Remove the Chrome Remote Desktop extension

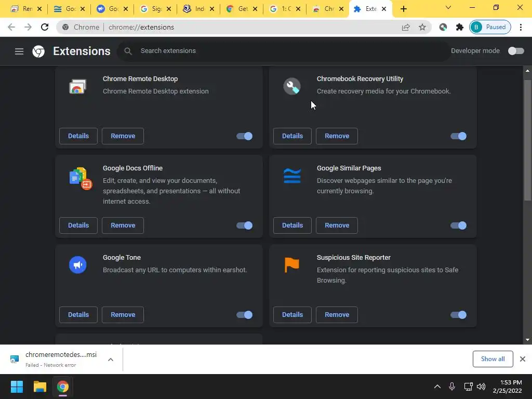[123, 136]
